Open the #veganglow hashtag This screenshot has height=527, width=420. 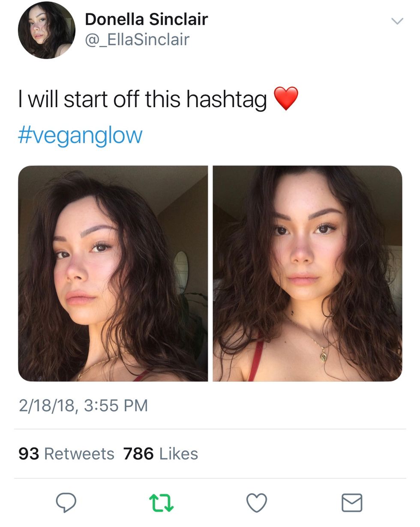point(80,135)
